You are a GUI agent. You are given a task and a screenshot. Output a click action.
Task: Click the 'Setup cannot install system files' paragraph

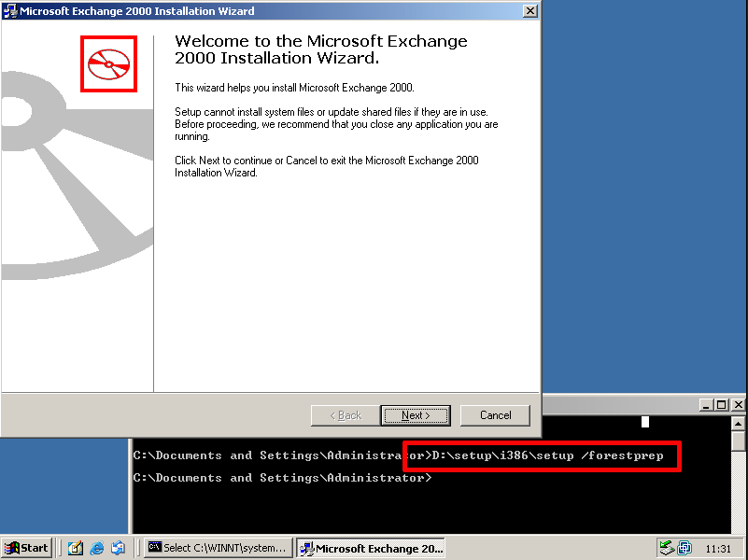coord(336,124)
